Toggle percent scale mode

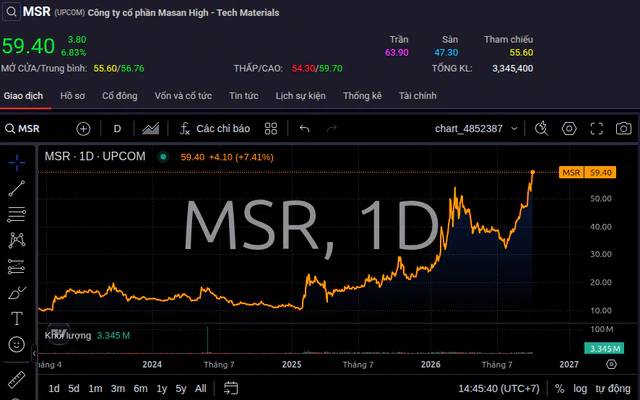pos(560,389)
